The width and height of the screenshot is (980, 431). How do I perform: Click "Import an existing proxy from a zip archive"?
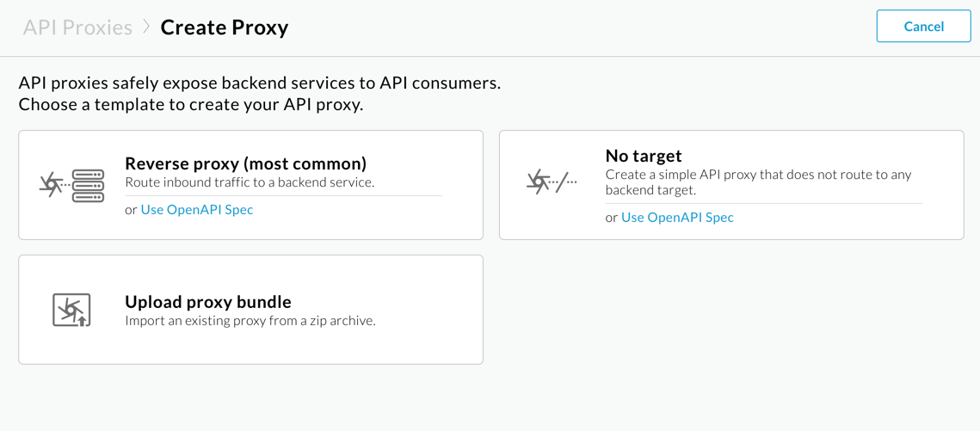click(250, 321)
